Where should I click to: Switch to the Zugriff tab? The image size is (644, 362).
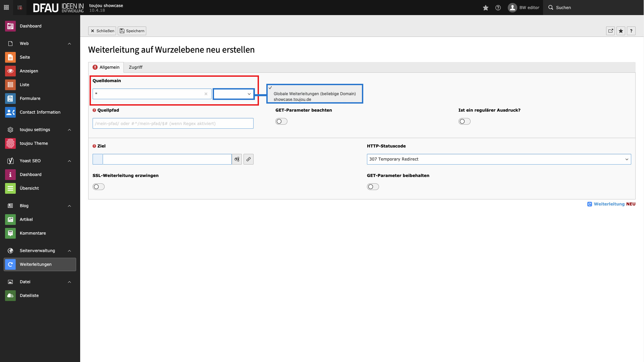click(x=136, y=67)
